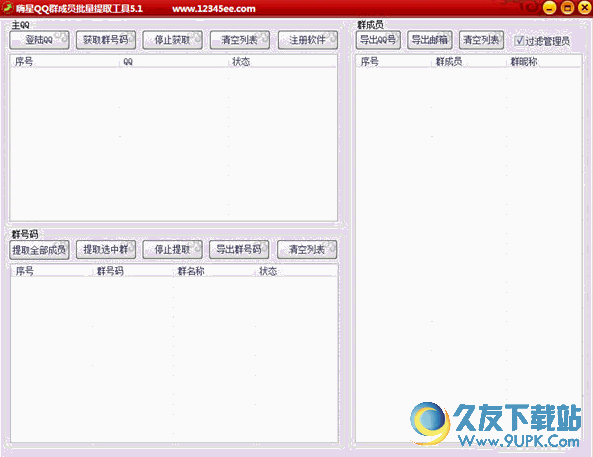The width and height of the screenshot is (593, 457).
Task: Select 群成员 column header
Action: [469, 62]
